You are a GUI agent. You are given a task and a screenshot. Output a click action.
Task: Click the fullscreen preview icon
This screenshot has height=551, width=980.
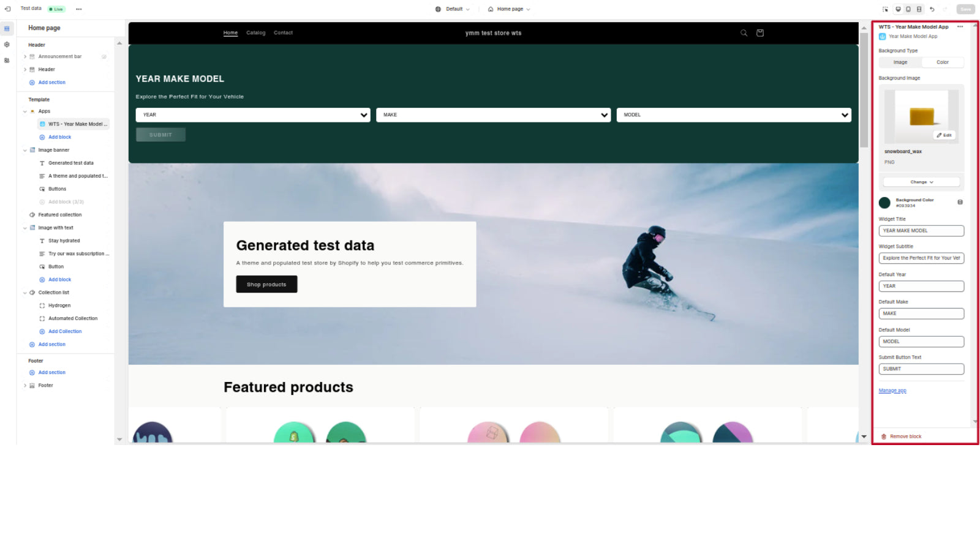tap(918, 9)
